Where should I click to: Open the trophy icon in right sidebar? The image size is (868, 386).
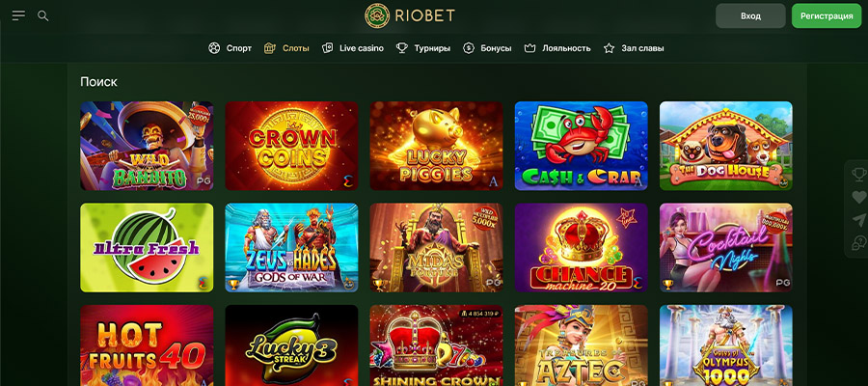858,175
